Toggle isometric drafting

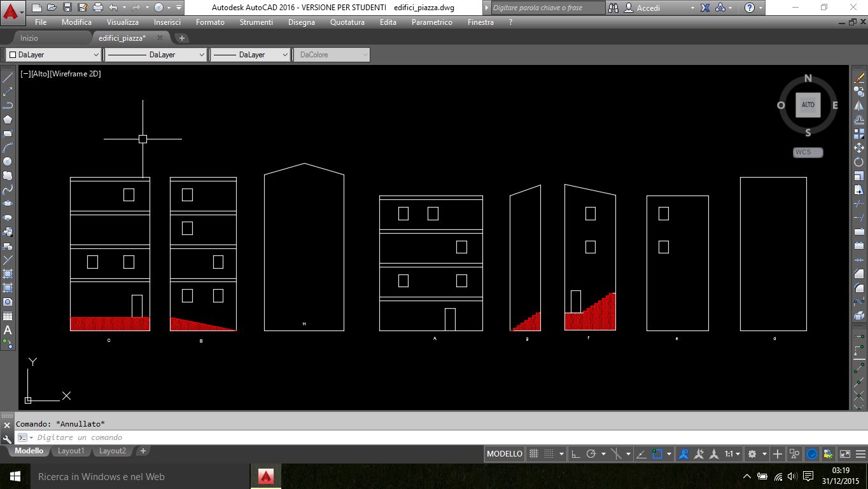[x=617, y=454]
